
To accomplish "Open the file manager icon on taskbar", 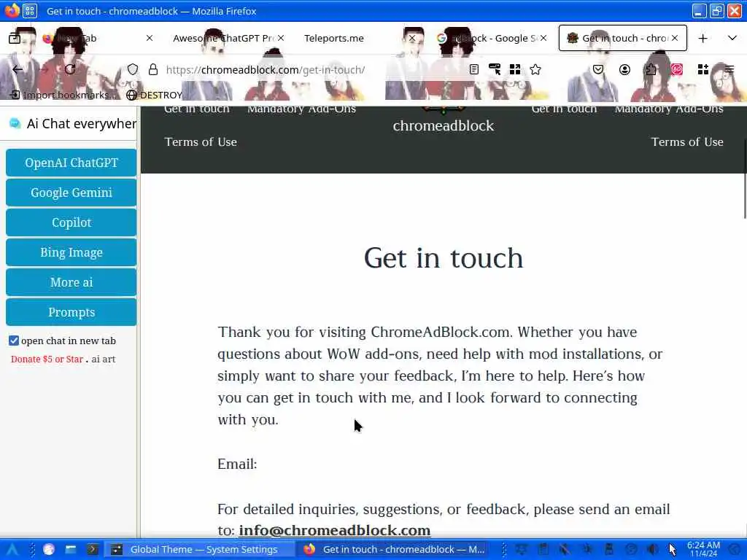I will tap(71, 550).
